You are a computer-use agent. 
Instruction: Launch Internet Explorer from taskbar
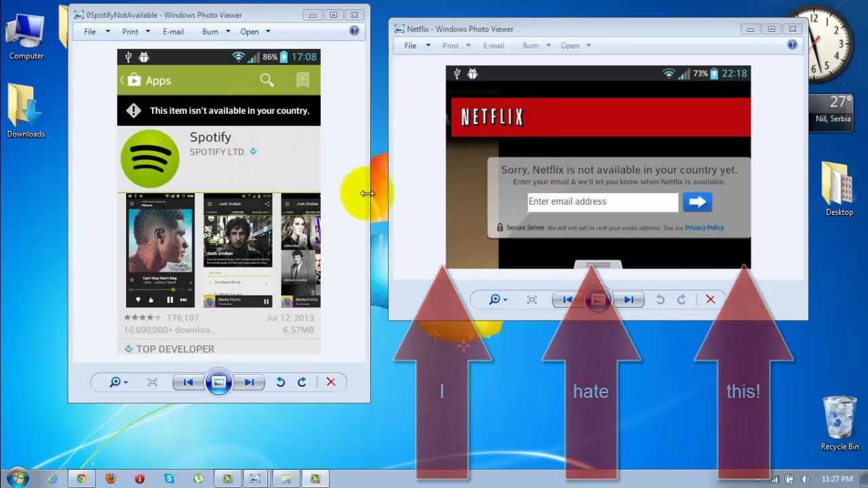[52, 479]
